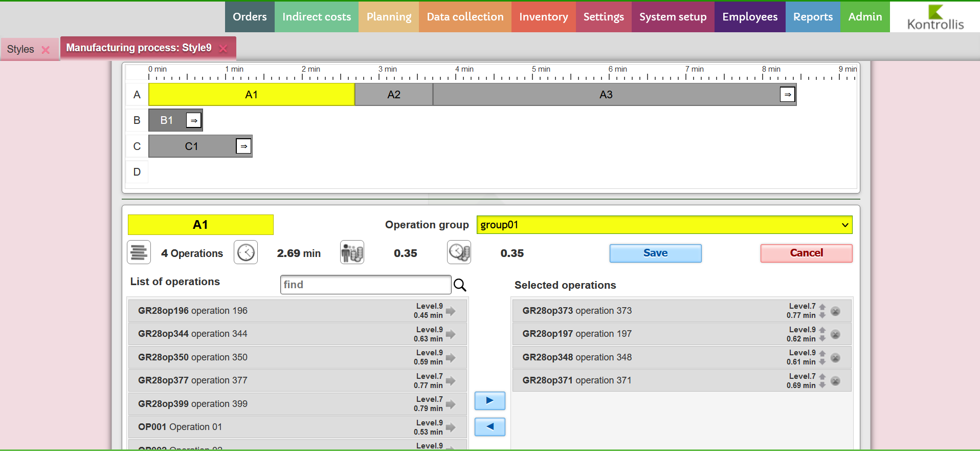Select row OP001 Operation 01

(297, 427)
